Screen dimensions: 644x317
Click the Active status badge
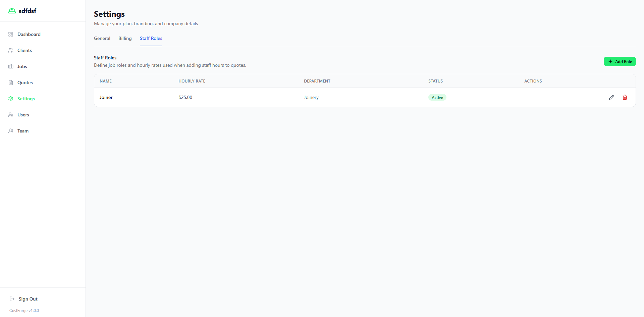[437, 98]
